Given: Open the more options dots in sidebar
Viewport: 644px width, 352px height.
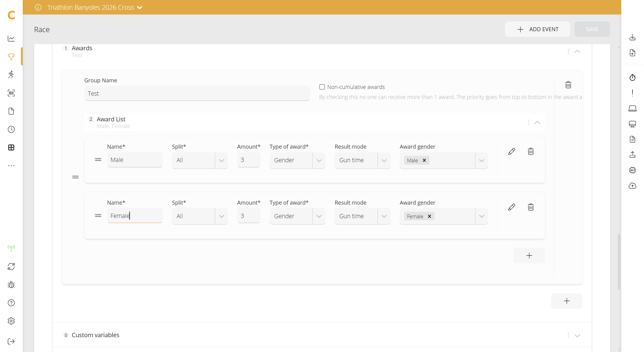Looking at the screenshot, I should pyautogui.click(x=11, y=166).
